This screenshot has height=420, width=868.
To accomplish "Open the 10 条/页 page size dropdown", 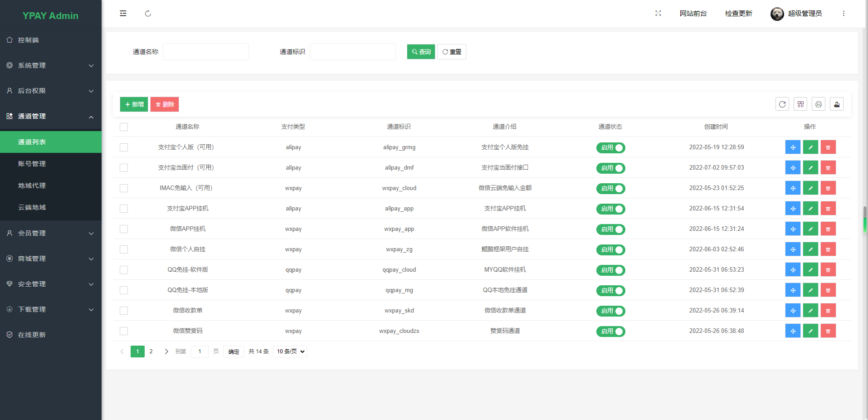I will point(289,351).
